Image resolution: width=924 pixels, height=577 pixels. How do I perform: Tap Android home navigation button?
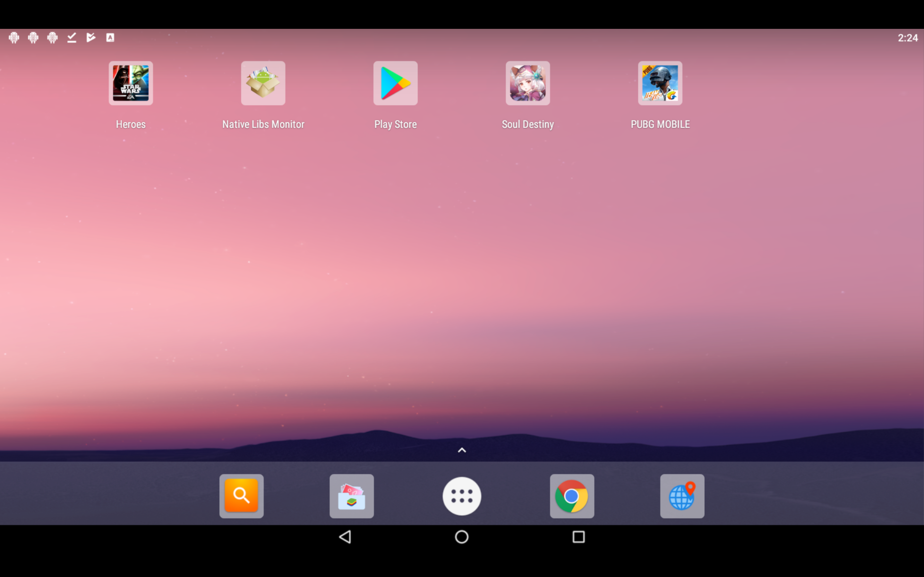[462, 537]
